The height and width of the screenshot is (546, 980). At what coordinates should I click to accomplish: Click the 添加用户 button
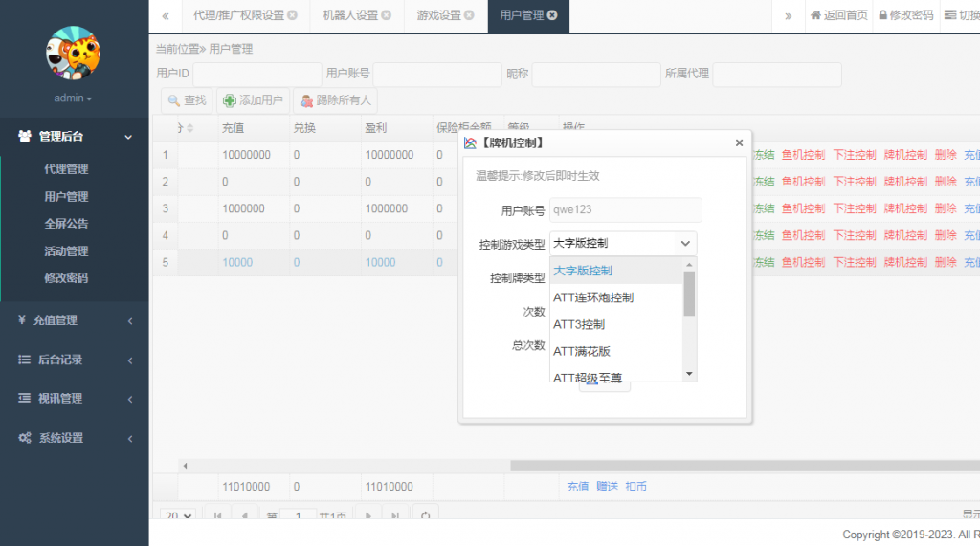(253, 100)
